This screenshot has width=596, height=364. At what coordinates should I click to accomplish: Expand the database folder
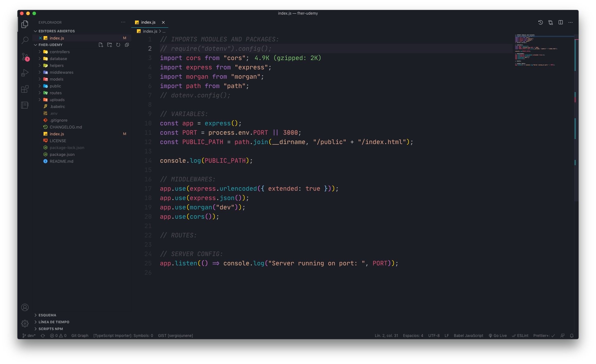[82, 59]
